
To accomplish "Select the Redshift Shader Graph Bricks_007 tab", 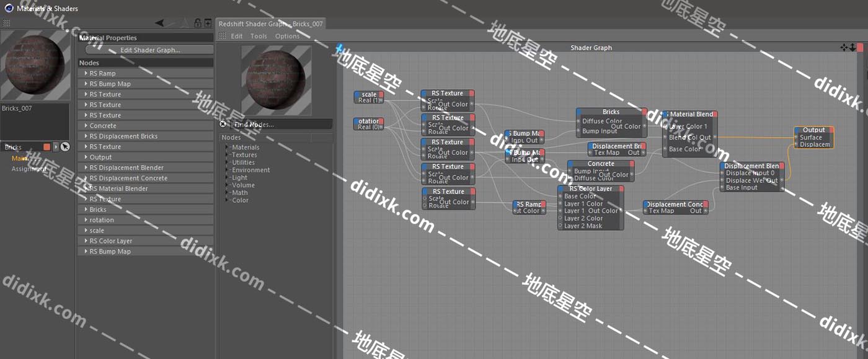I will (270, 24).
